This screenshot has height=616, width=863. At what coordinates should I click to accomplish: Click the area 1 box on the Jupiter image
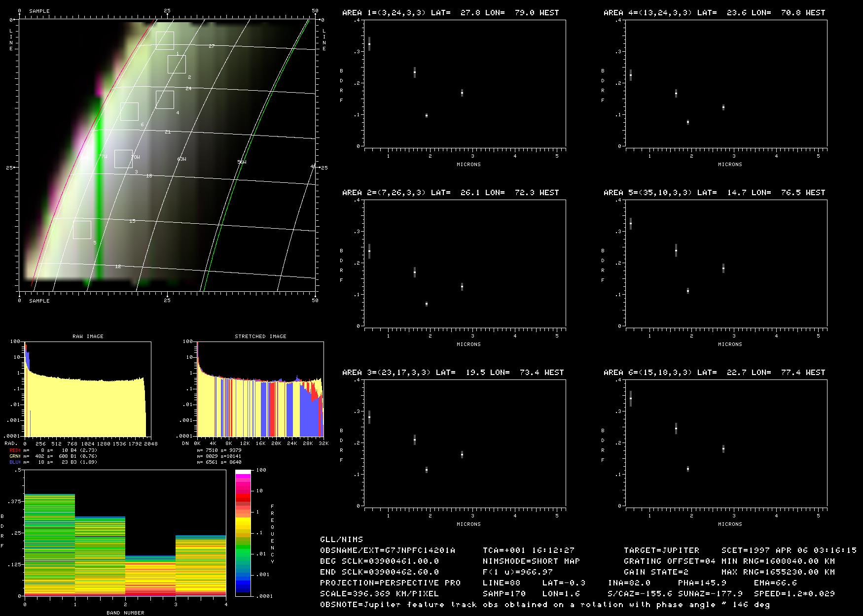(165, 40)
